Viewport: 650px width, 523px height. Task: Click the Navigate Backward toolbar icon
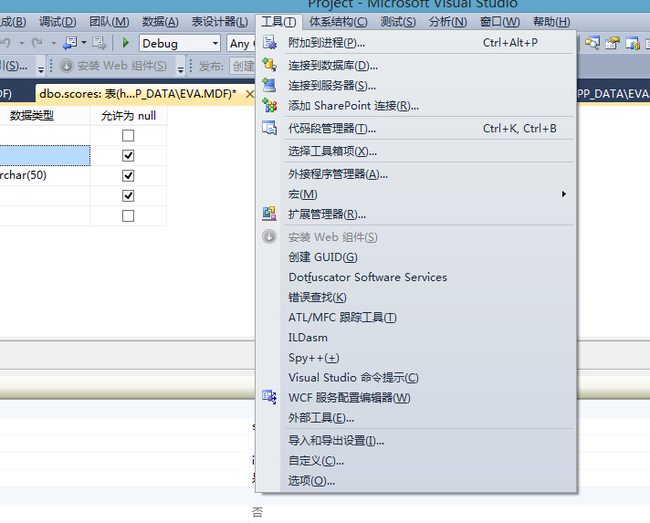[70, 43]
